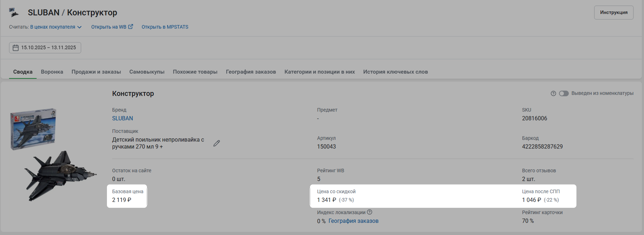The height and width of the screenshot is (235, 644).
Task: Select the Самовыкупы tab
Action: (147, 72)
